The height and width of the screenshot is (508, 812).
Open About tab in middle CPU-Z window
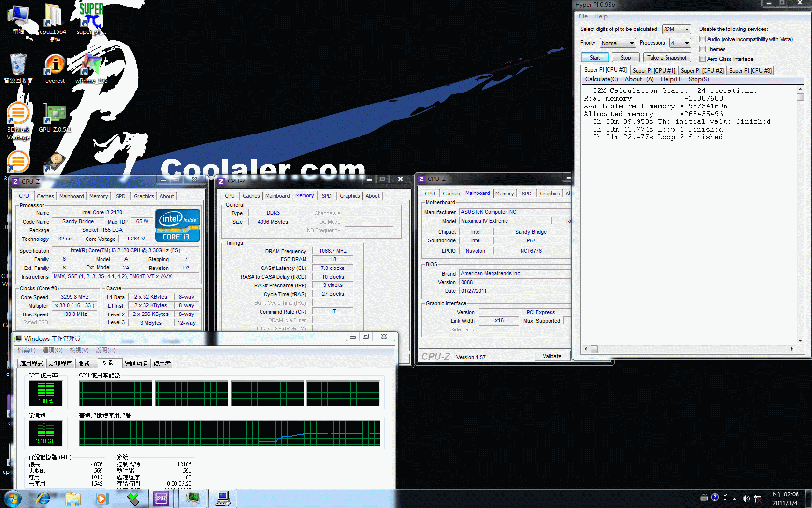pos(373,196)
